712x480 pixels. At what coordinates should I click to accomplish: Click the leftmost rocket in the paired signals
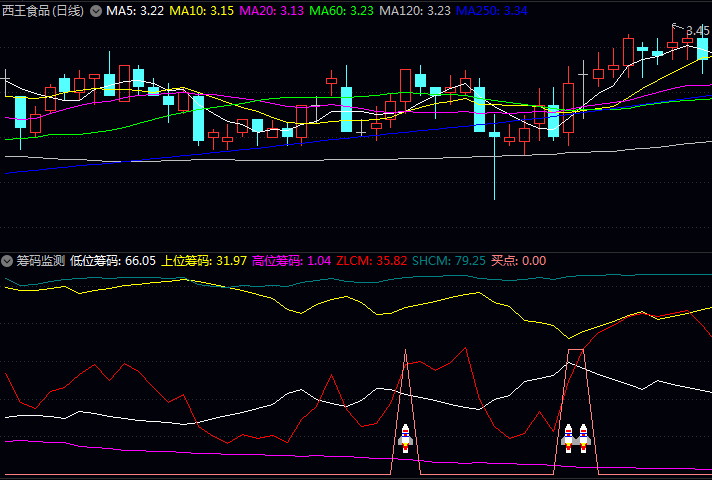(x=568, y=436)
